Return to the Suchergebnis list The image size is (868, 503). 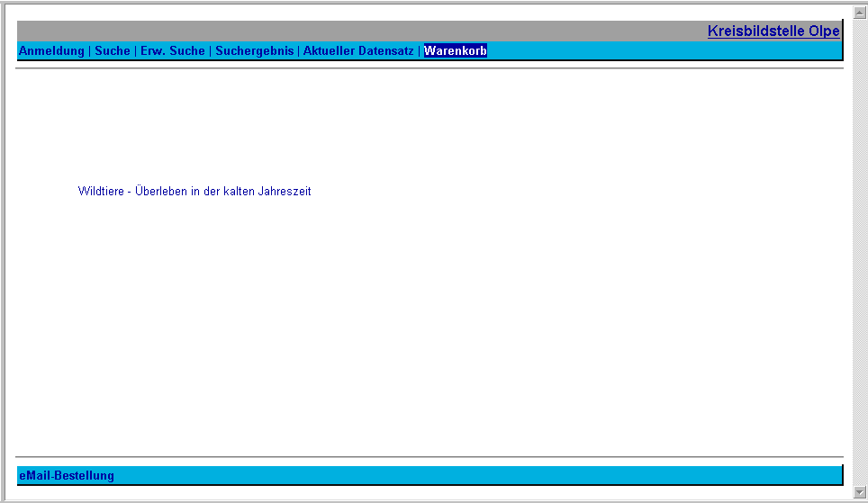pyautogui.click(x=254, y=51)
